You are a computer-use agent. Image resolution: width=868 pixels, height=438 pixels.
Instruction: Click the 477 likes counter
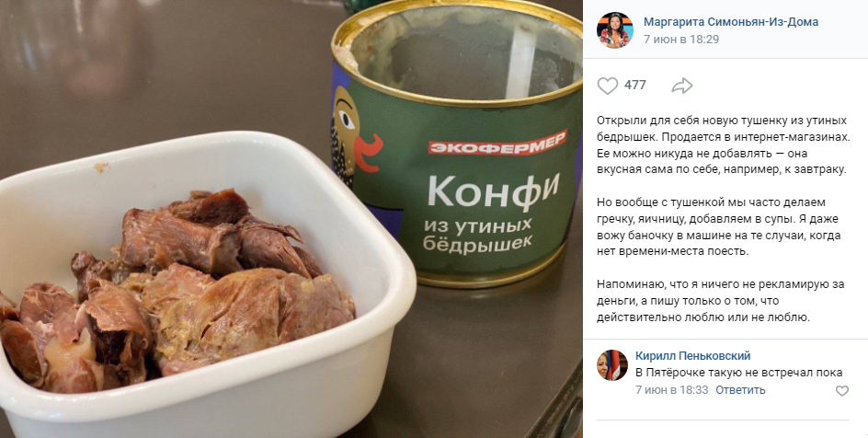point(635,86)
